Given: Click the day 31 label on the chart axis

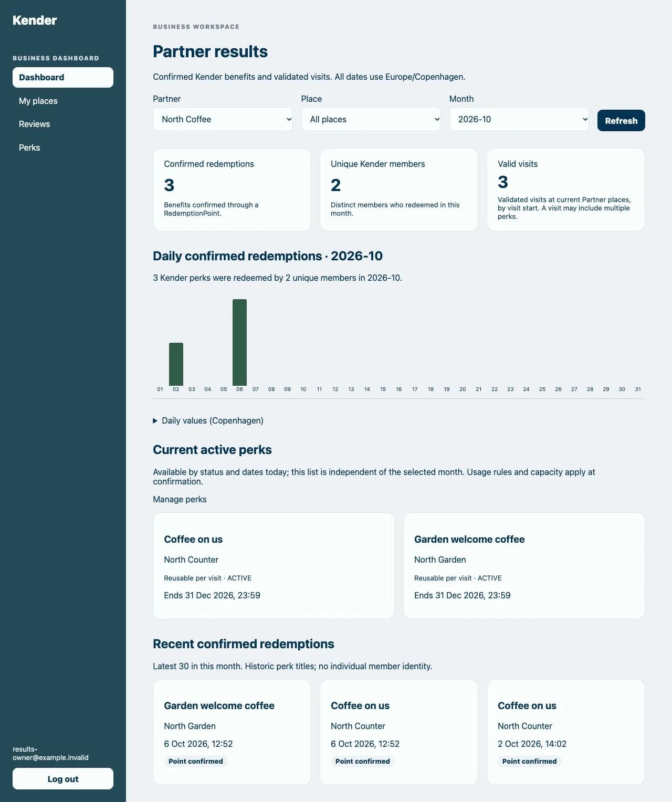Looking at the screenshot, I should coord(638,389).
